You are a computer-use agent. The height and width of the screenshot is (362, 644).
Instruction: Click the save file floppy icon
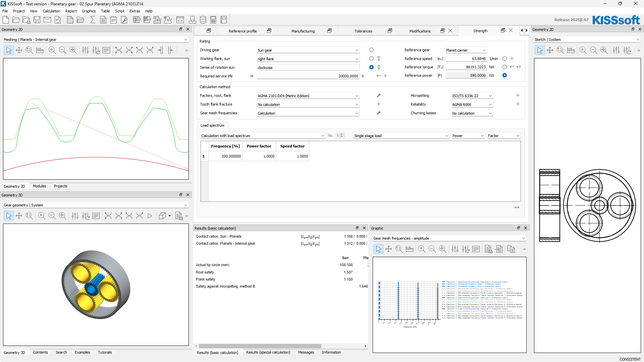(x=37, y=20)
